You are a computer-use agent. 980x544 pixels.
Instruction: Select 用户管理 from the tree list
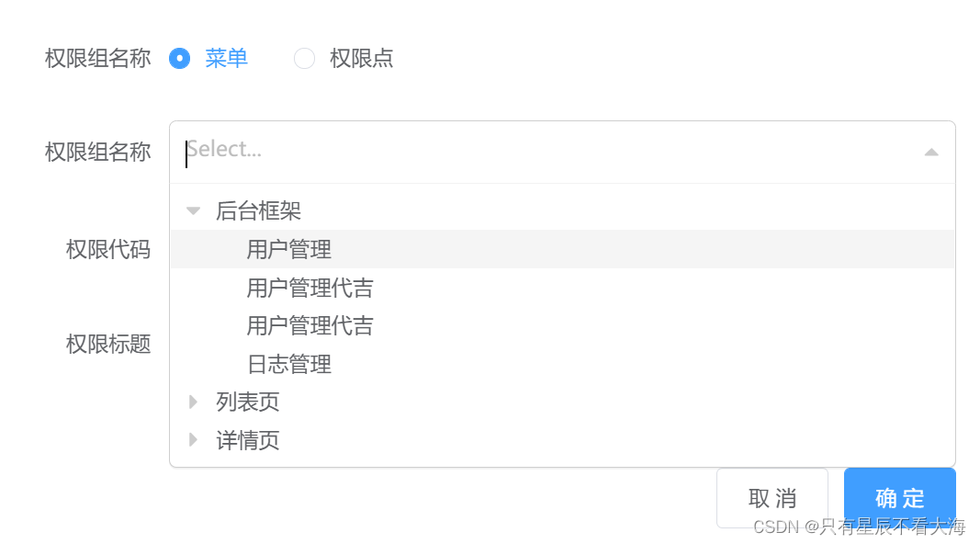click(290, 248)
